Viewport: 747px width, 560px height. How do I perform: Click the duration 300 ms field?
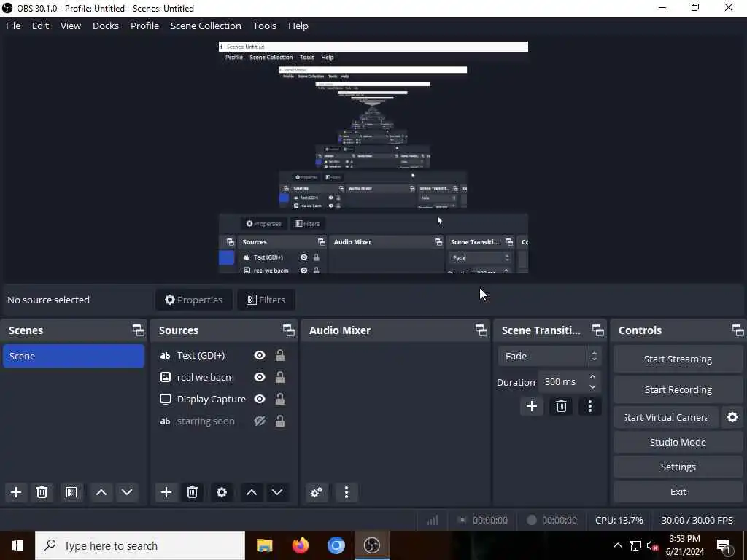(564, 382)
